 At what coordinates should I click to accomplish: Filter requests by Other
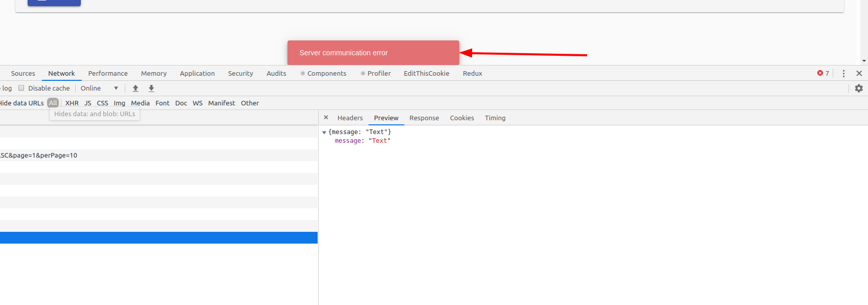250,103
